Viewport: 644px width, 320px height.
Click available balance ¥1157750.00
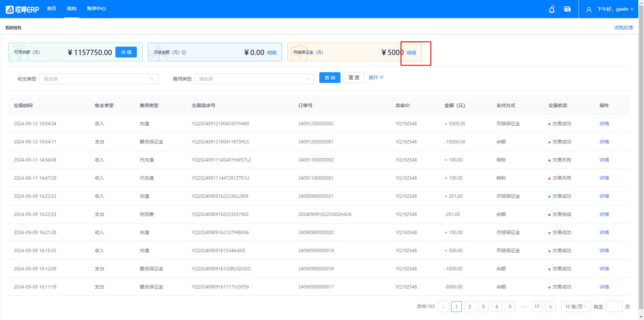point(90,52)
